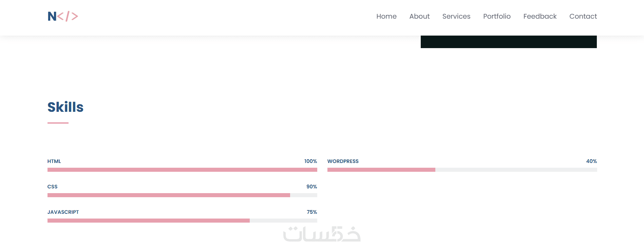Click the CSS skill label
Screen dimensions: 644x247
click(x=53, y=187)
